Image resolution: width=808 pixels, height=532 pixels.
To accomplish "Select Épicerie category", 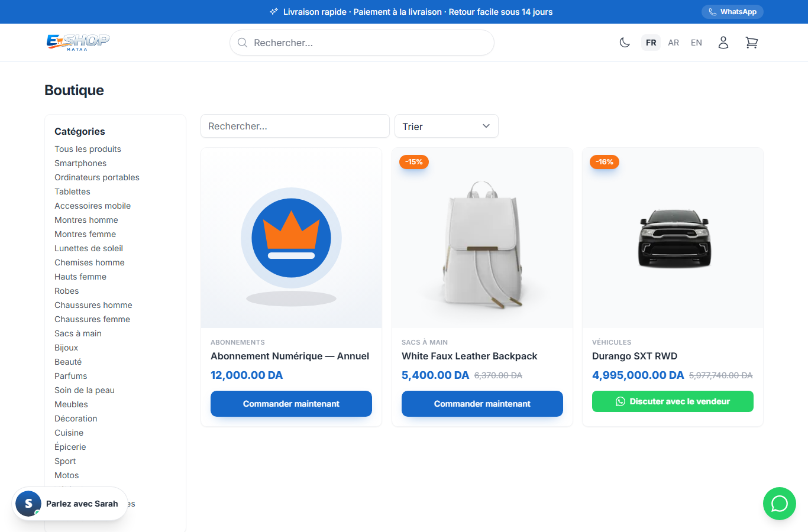I will [70, 447].
